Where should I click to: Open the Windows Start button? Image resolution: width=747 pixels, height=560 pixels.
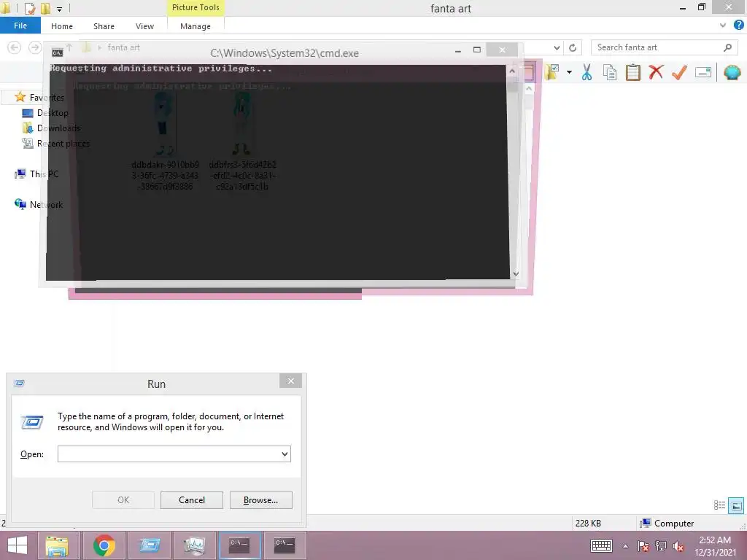(x=18, y=545)
